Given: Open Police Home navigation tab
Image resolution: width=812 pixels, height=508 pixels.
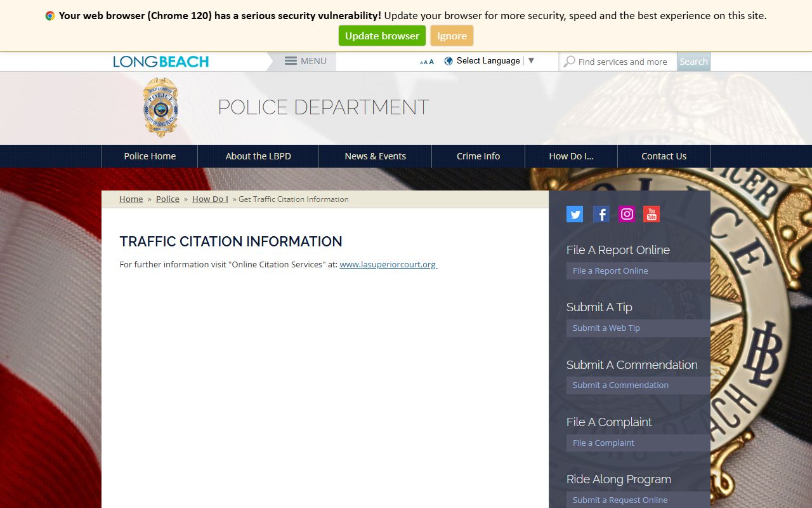Looking at the screenshot, I should (150, 156).
